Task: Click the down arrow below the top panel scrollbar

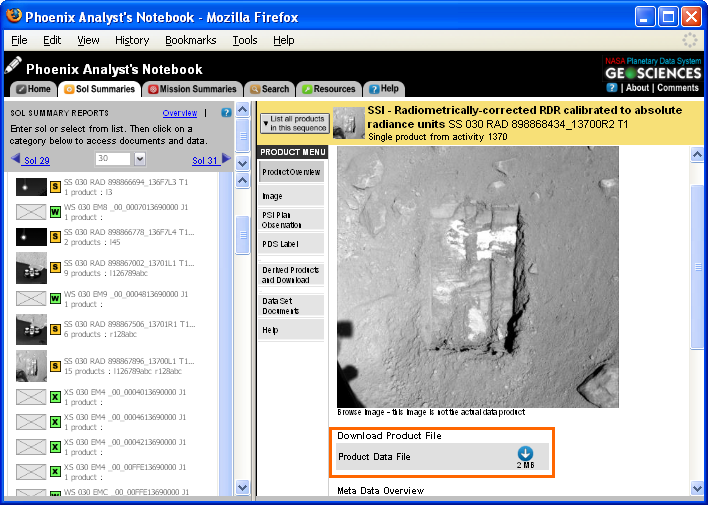Action: (x=242, y=164)
